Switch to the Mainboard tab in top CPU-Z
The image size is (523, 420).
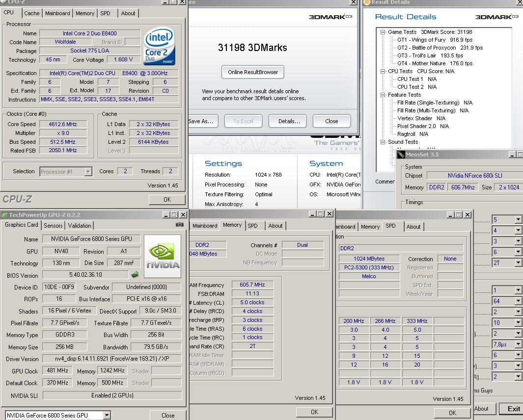[x=57, y=13]
